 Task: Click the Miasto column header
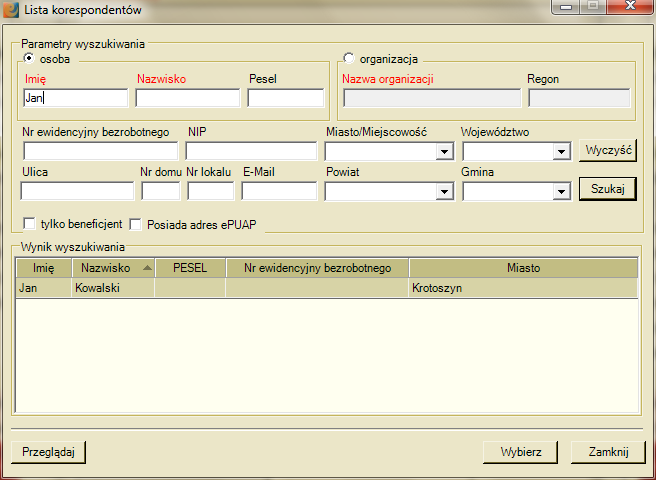pos(523,268)
